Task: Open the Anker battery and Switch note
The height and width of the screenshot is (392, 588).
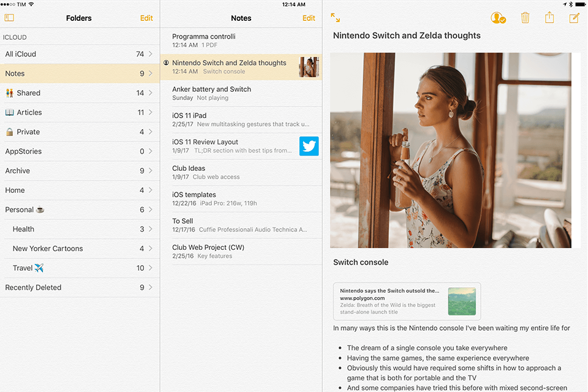Action: [241, 93]
